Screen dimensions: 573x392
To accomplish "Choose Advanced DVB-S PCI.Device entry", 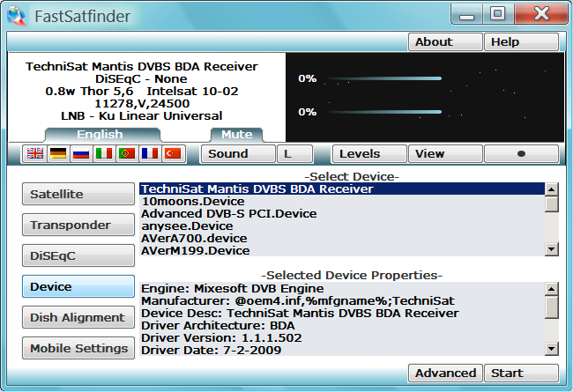I will [342, 214].
